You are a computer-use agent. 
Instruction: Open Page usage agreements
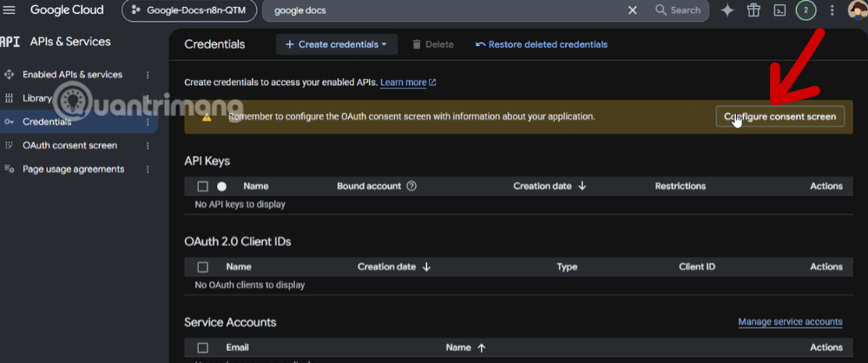coord(74,169)
